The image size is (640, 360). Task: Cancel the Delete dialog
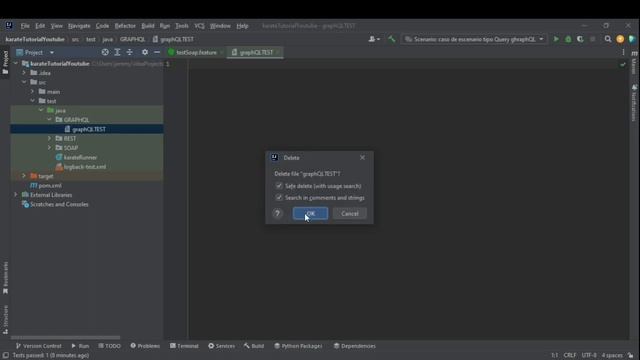(x=349, y=213)
